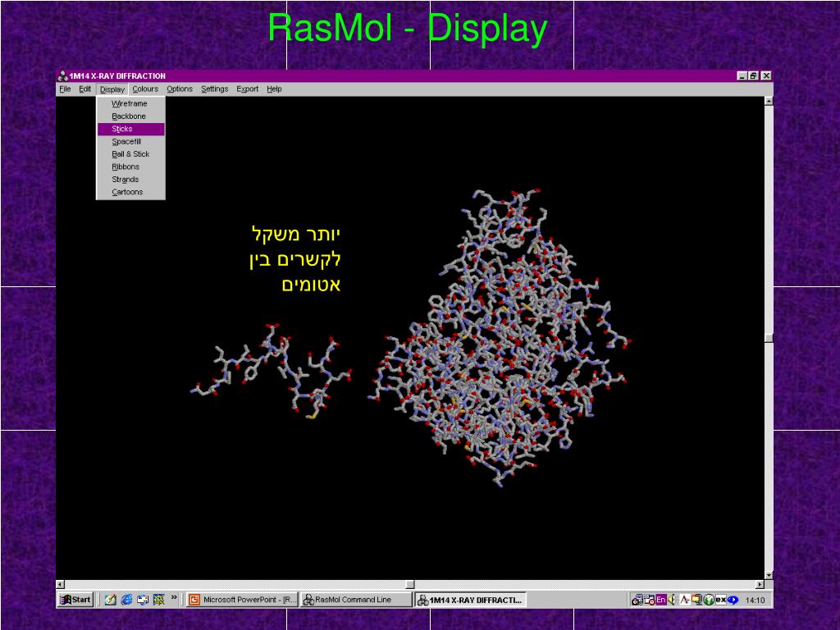Click the Outlook Express quick launch icon
Viewport: 840px width, 630px height.
[x=143, y=600]
